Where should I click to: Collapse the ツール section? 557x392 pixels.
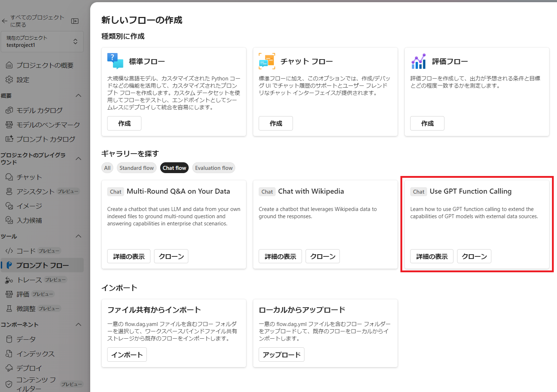(78, 236)
